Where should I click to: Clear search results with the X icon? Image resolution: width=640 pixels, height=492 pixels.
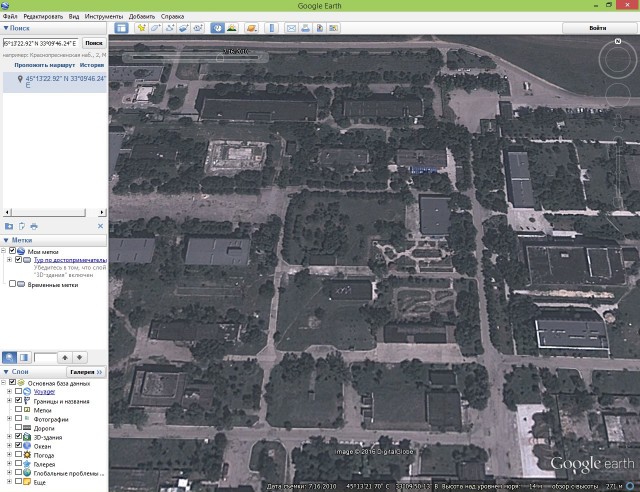100,226
